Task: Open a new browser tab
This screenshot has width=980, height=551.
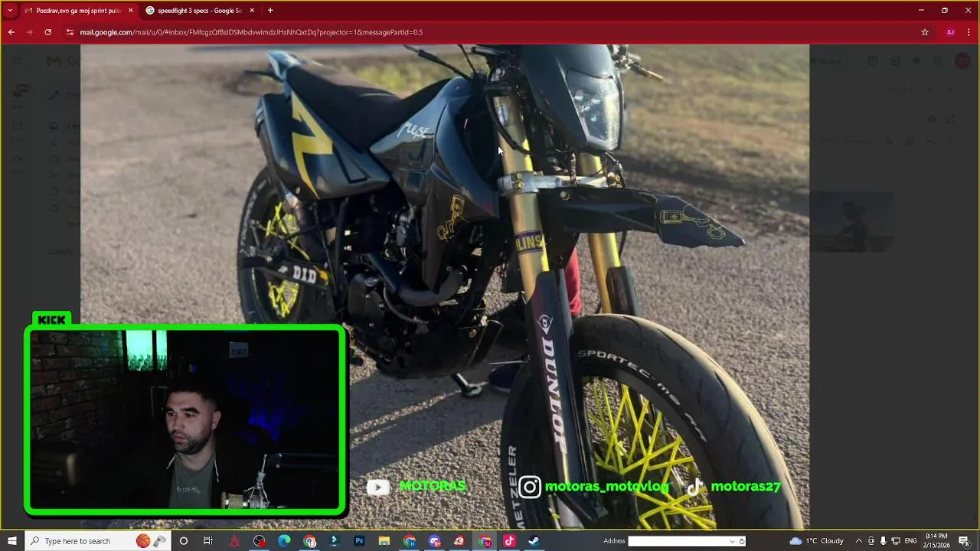Action: click(x=270, y=11)
